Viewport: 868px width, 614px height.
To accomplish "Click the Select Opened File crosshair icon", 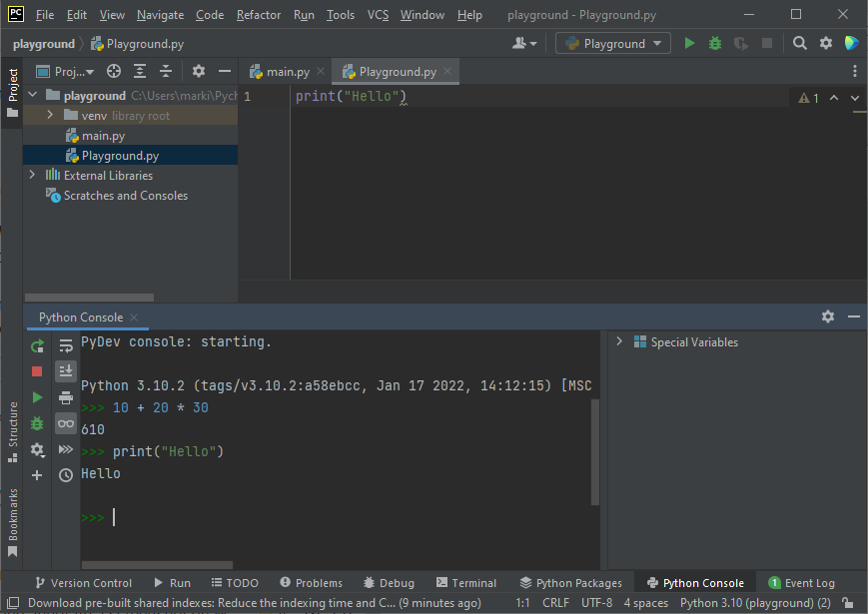I will pyautogui.click(x=114, y=71).
